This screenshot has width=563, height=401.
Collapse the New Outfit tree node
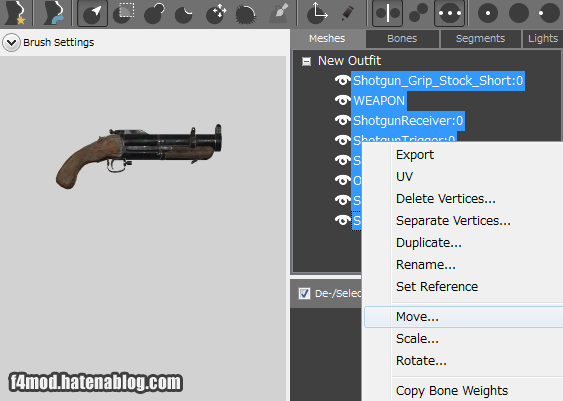(306, 61)
